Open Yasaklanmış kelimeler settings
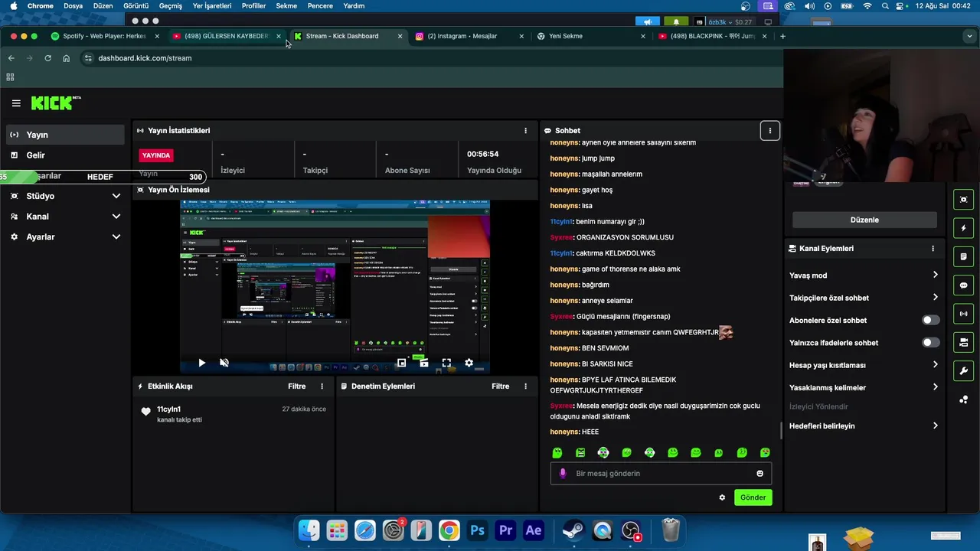The width and height of the screenshot is (980, 551). pos(864,387)
